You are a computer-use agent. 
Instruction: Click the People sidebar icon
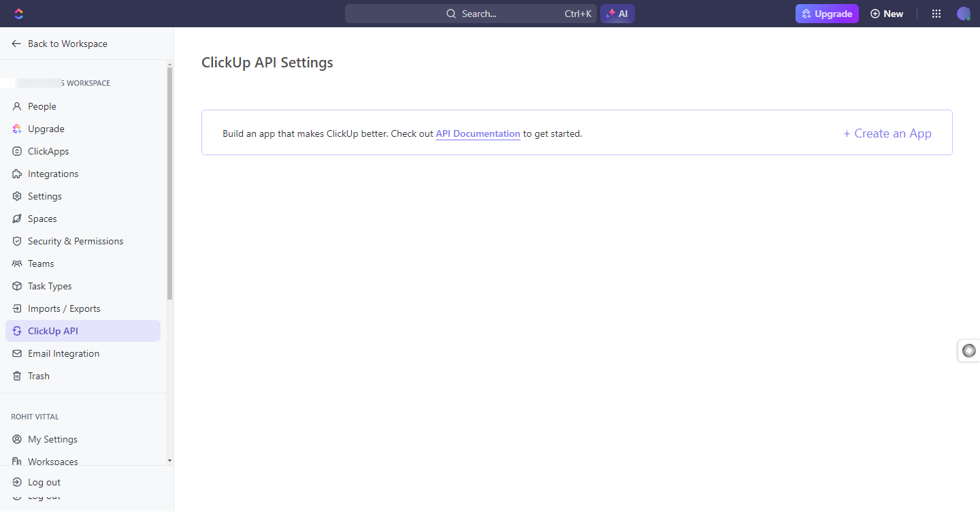click(x=17, y=106)
